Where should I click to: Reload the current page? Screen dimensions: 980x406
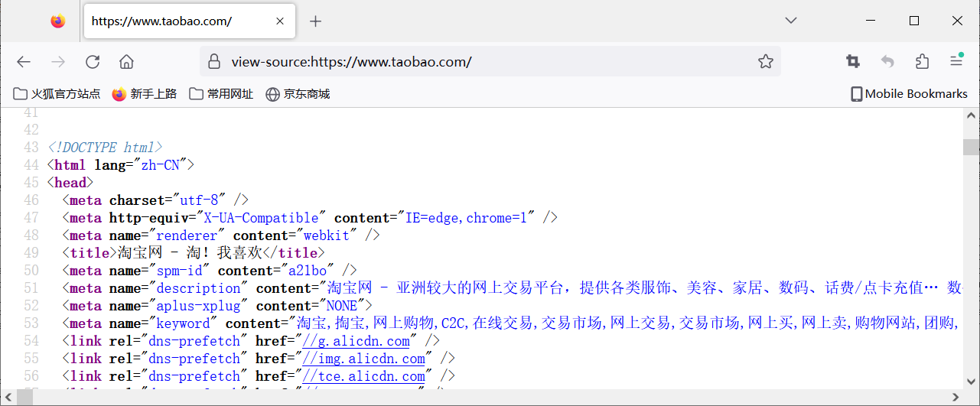93,62
